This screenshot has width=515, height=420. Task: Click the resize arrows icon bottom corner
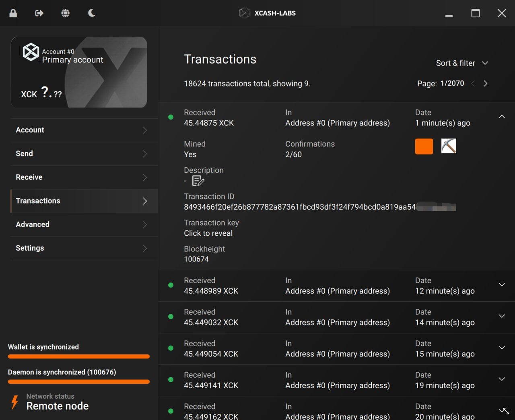point(504,411)
